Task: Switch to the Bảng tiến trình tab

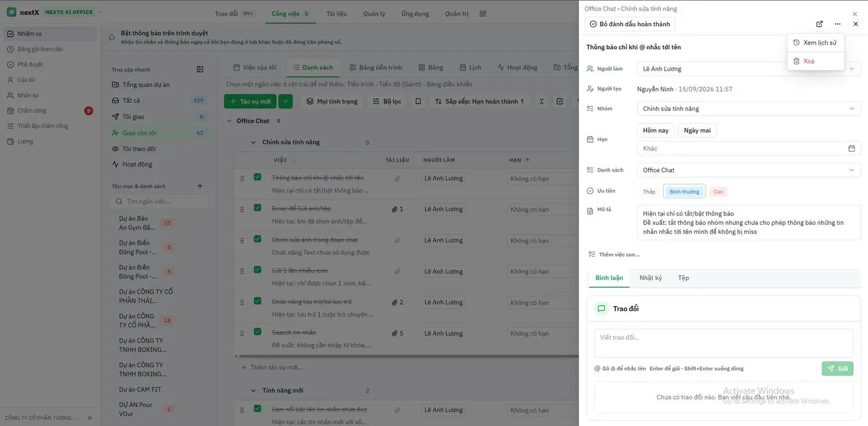Action: (376, 68)
